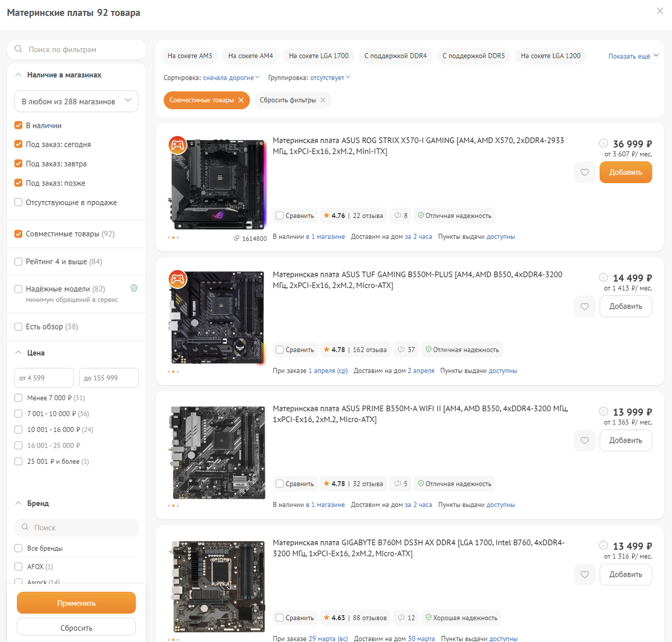This screenshot has height=642, width=672.
Task: Open comments bubble showing 5 for PRIME B550M-A
Action: (401, 483)
